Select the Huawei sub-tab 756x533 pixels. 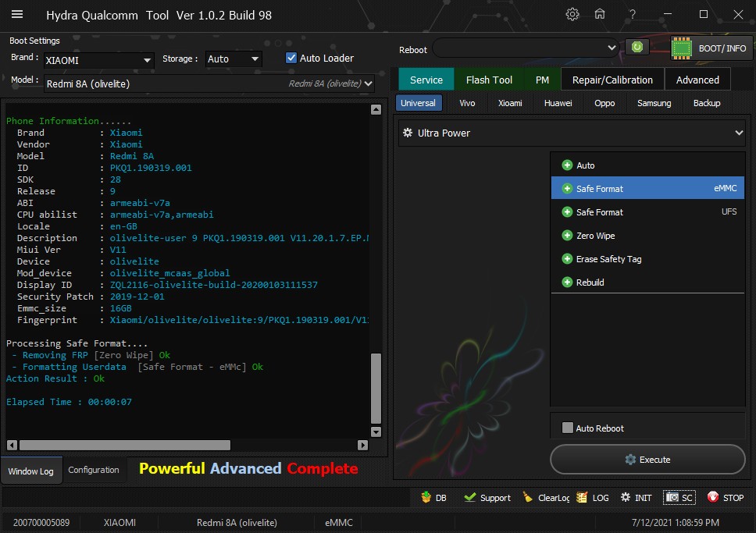[558, 103]
